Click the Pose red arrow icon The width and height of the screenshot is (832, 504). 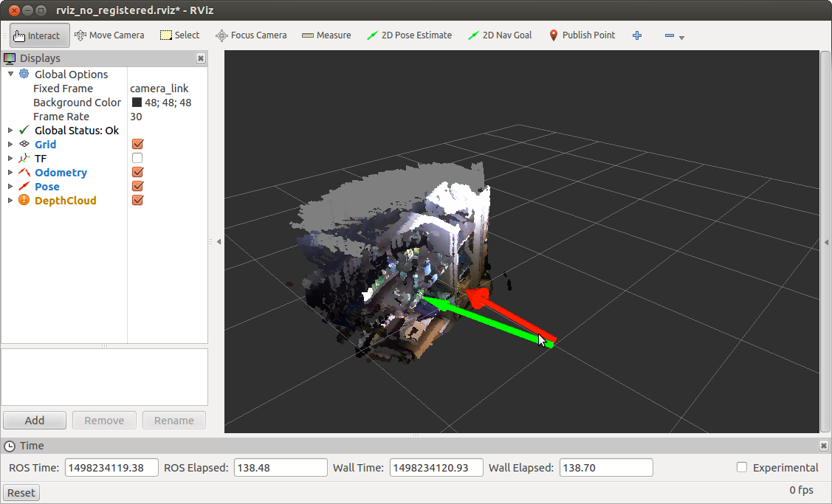point(24,186)
